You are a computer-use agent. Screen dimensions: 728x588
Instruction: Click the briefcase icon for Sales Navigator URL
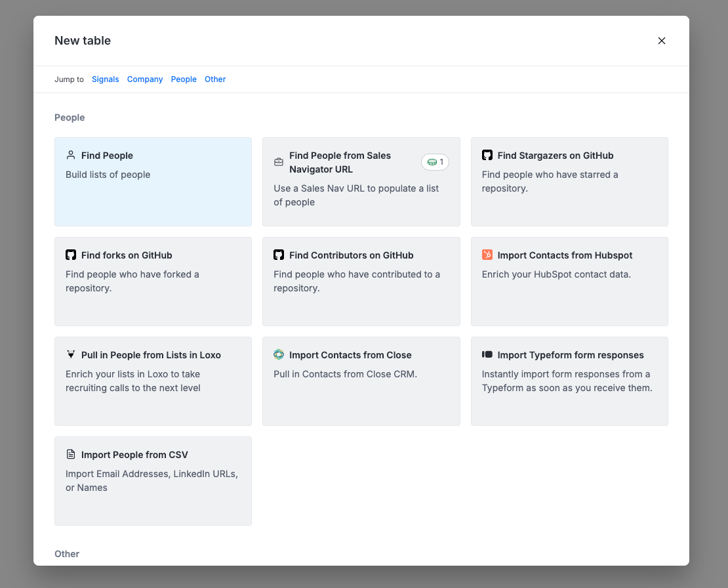[x=279, y=162]
